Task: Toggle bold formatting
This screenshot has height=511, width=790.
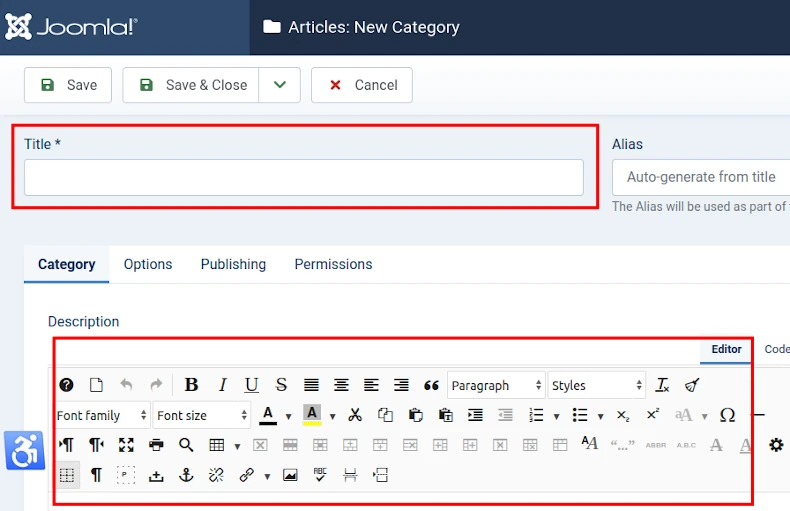Action: coord(191,385)
